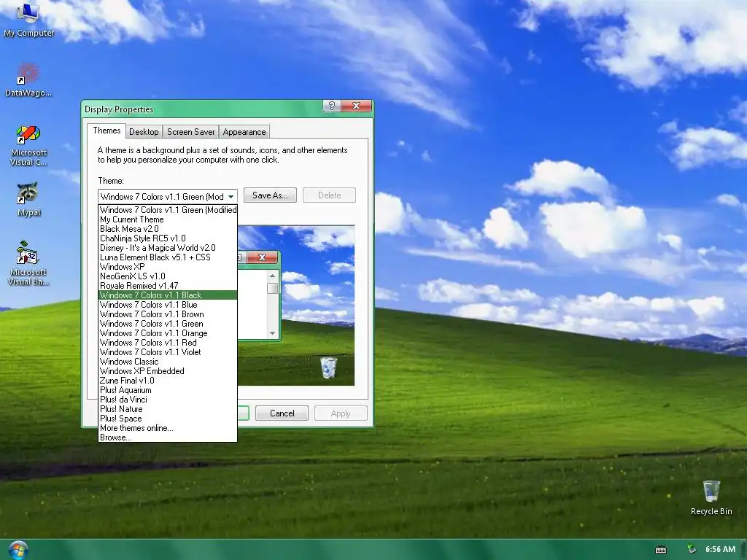Click the tray icon beside the clock

coord(692,550)
